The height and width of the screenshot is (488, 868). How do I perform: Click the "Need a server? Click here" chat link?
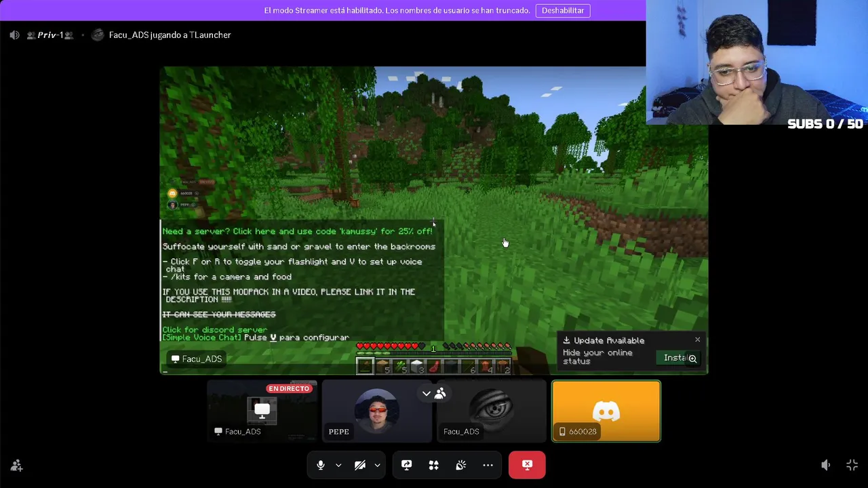[297, 231]
